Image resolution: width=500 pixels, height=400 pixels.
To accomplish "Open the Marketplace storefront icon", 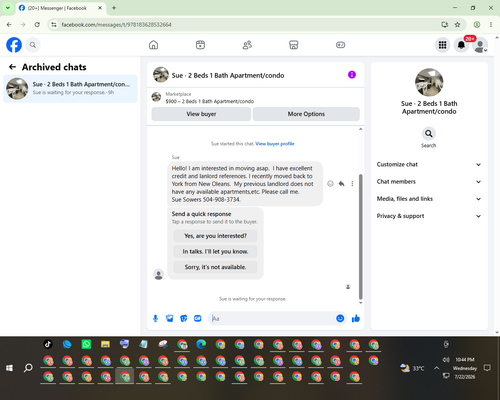I will coord(294,45).
